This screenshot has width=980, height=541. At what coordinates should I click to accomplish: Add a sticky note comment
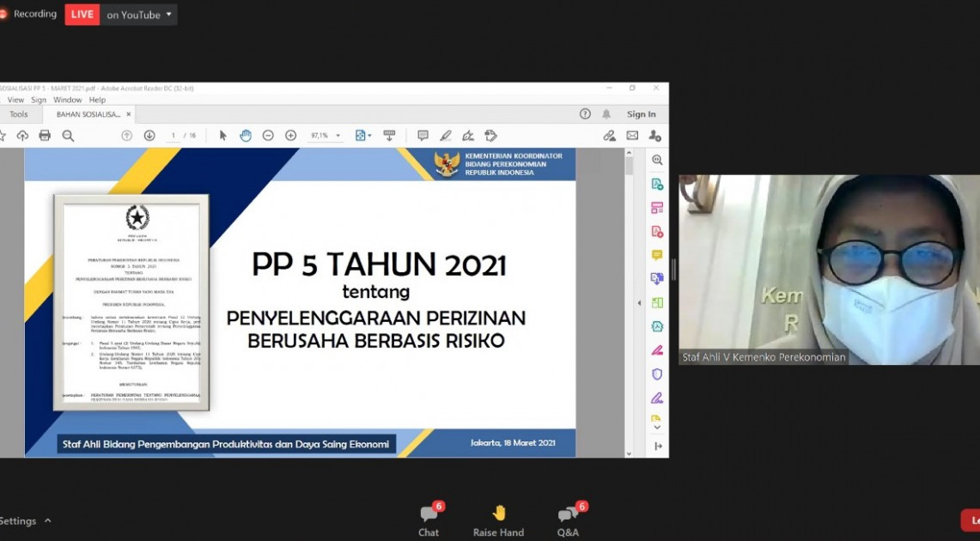[x=423, y=136]
